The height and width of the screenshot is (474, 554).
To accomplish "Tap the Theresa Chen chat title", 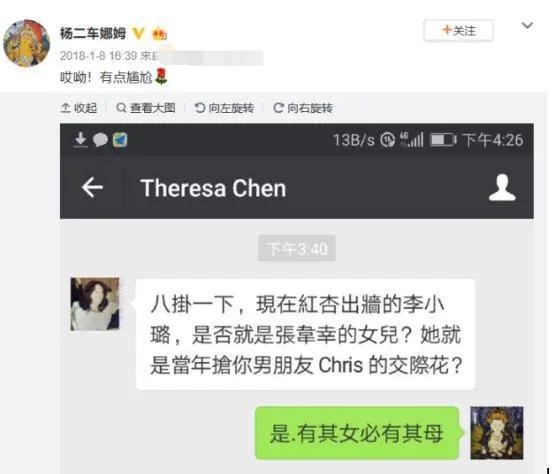I will coord(213,188).
